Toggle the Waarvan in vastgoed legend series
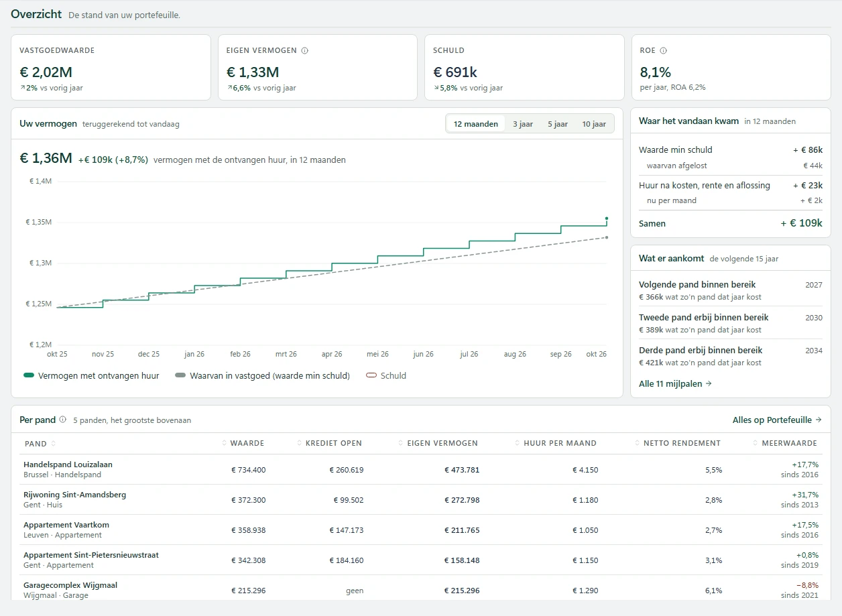842x616 pixels. pyautogui.click(x=262, y=376)
